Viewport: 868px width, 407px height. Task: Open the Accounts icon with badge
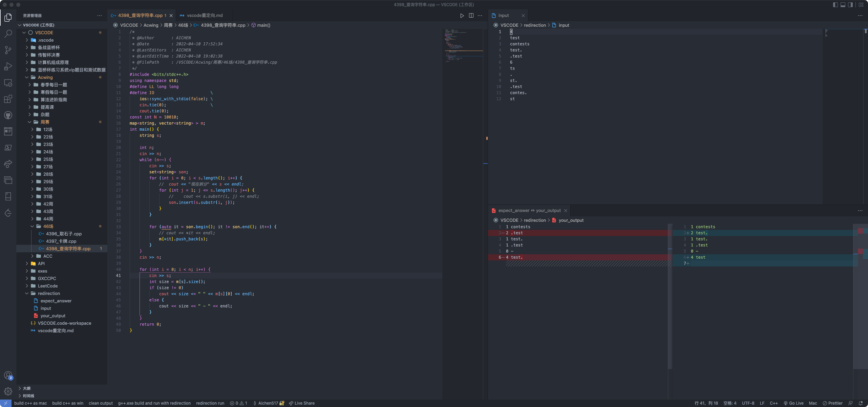click(x=8, y=375)
